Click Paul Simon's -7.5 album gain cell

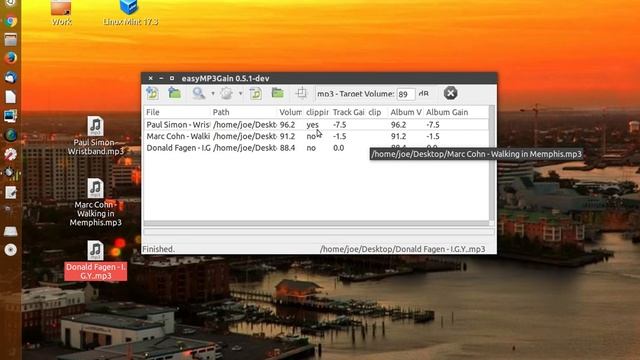[x=433, y=125]
